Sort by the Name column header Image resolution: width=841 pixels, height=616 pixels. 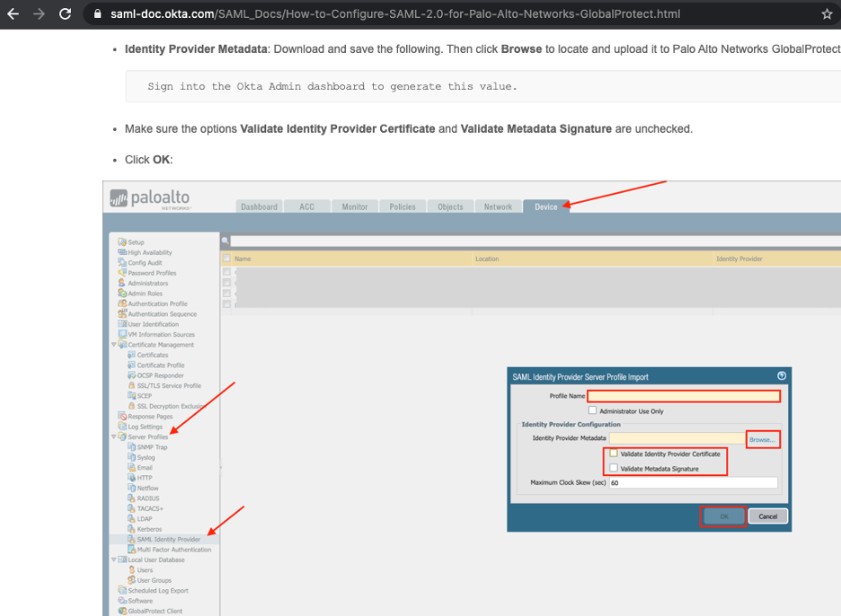[243, 259]
